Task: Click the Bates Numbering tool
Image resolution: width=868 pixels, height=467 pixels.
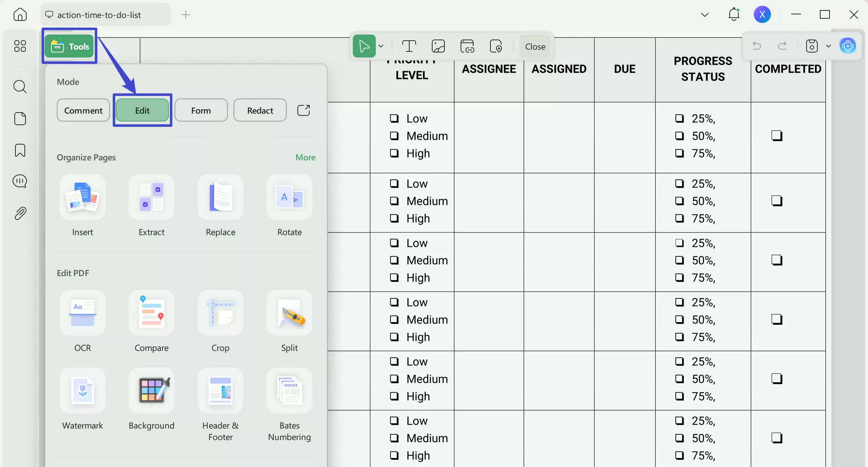Action: click(x=289, y=391)
